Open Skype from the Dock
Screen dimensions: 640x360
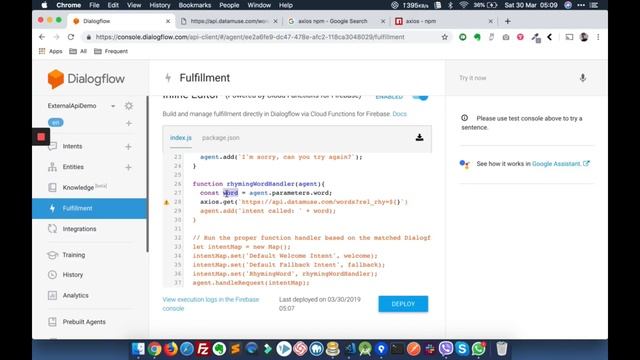tap(462, 349)
